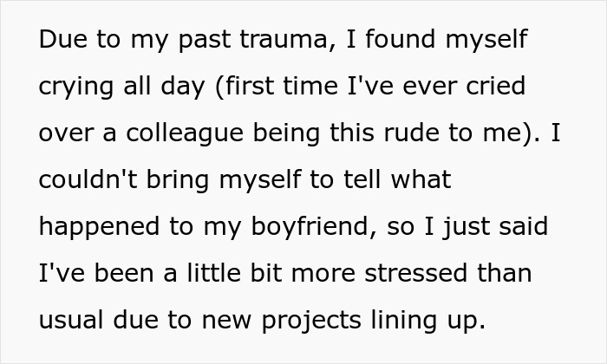
Task: Click the word "usual" in the text
Action: (70, 320)
